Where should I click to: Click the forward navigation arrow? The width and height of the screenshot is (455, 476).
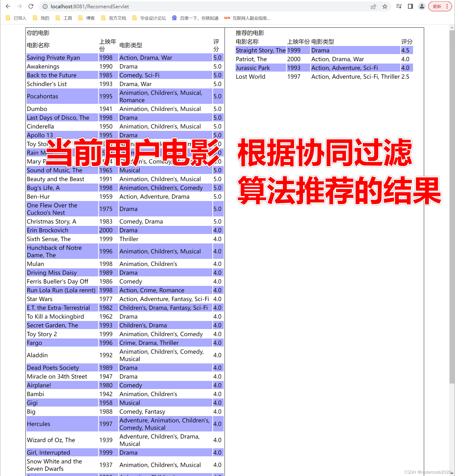click(x=19, y=6)
